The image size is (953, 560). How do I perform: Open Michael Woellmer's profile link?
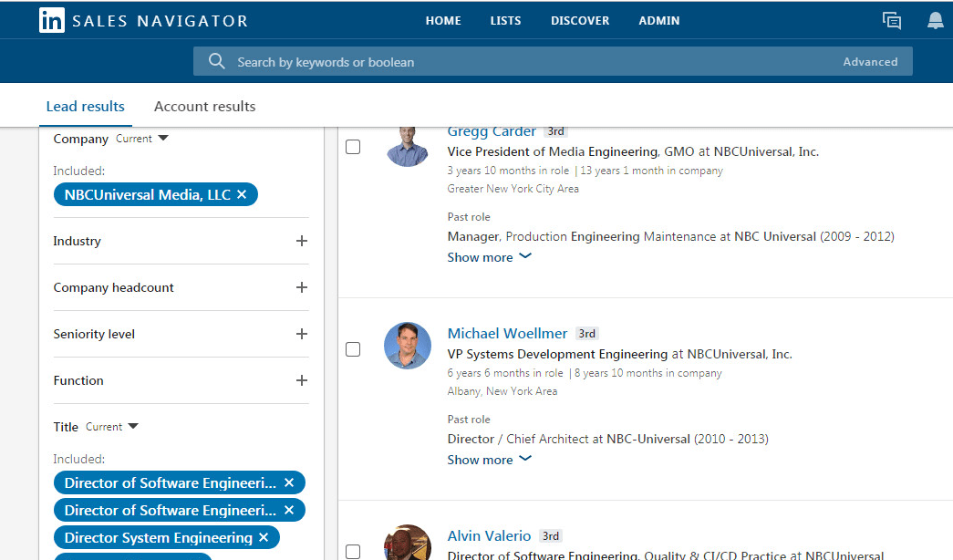click(507, 333)
